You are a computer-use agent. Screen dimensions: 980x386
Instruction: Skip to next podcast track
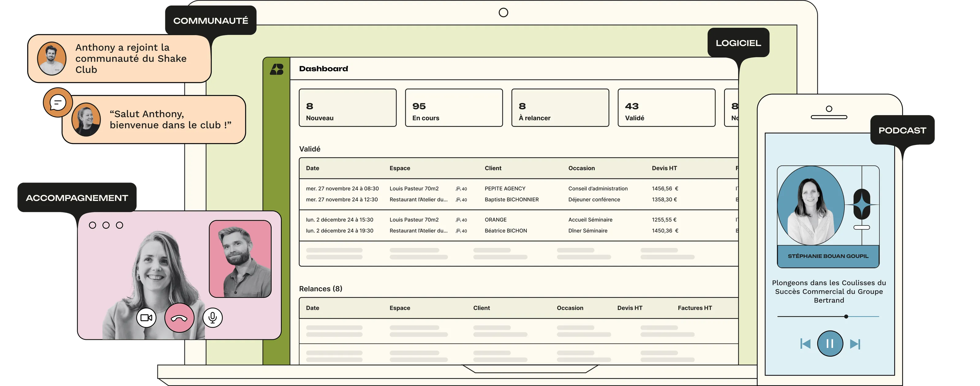click(855, 344)
